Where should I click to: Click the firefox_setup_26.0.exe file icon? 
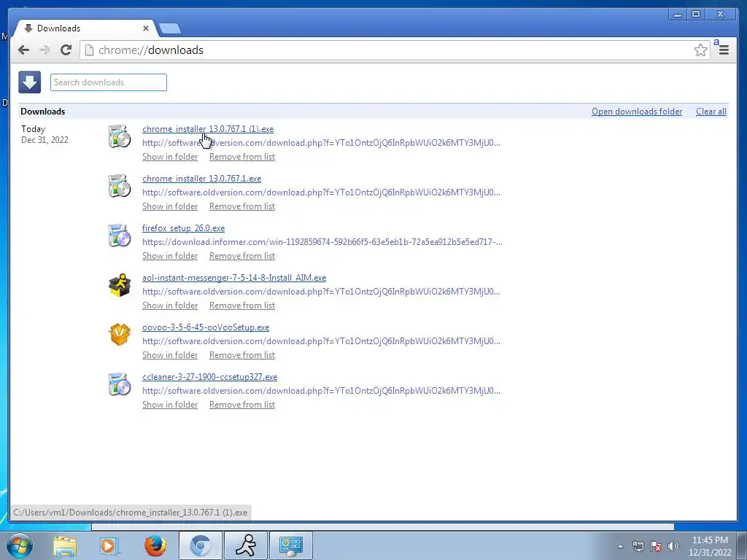[x=119, y=236]
